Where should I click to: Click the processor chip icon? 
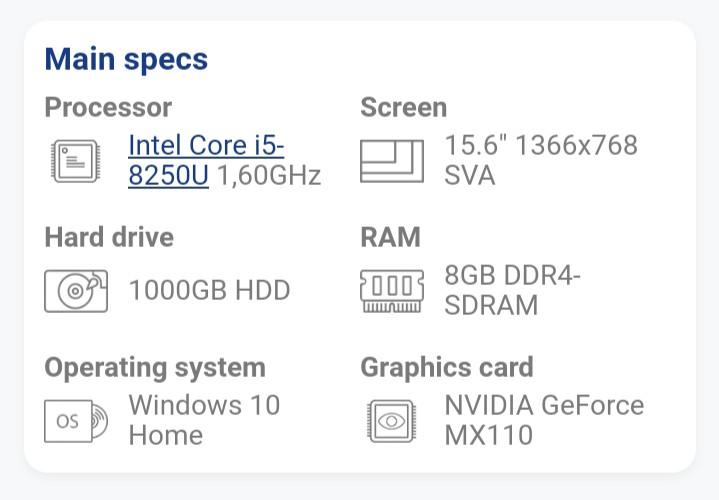click(x=76, y=161)
